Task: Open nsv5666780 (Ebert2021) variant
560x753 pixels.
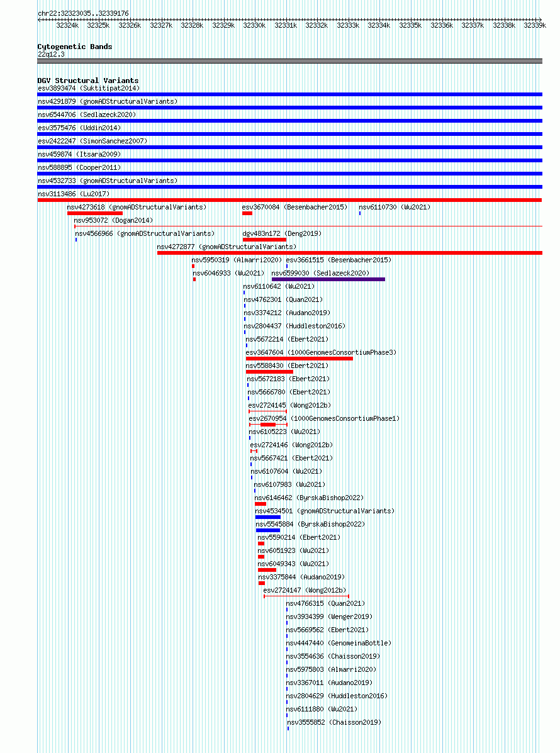Action: (289, 392)
